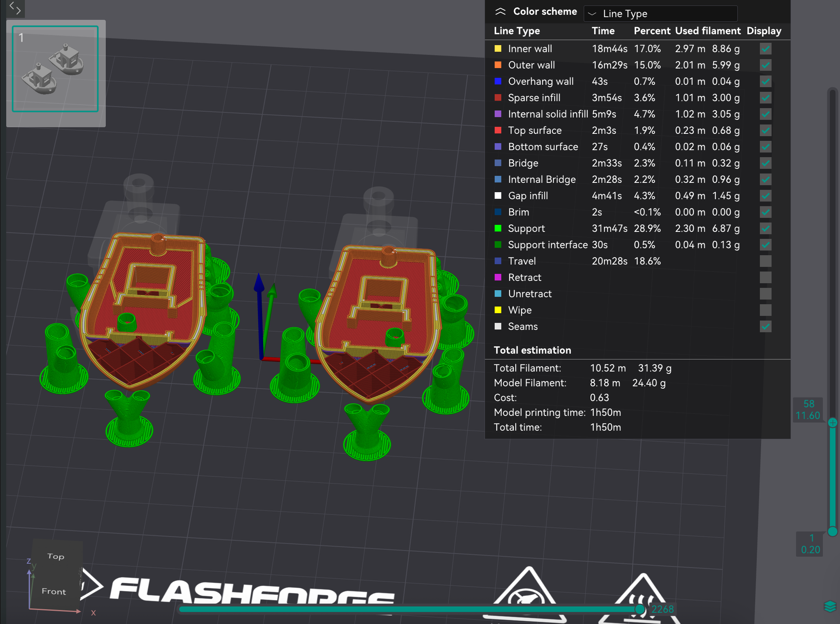The width and height of the screenshot is (840, 624).
Task: Select the Support interface row label
Action: 548,245
